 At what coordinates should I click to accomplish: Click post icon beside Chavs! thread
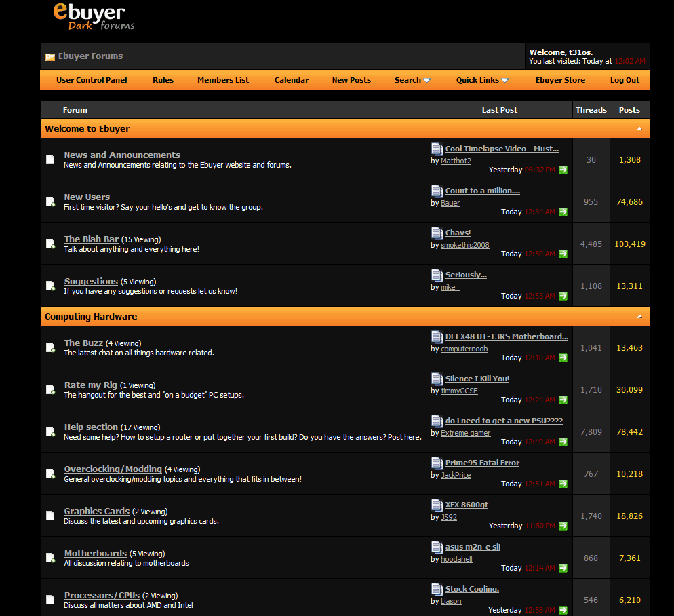point(437,233)
